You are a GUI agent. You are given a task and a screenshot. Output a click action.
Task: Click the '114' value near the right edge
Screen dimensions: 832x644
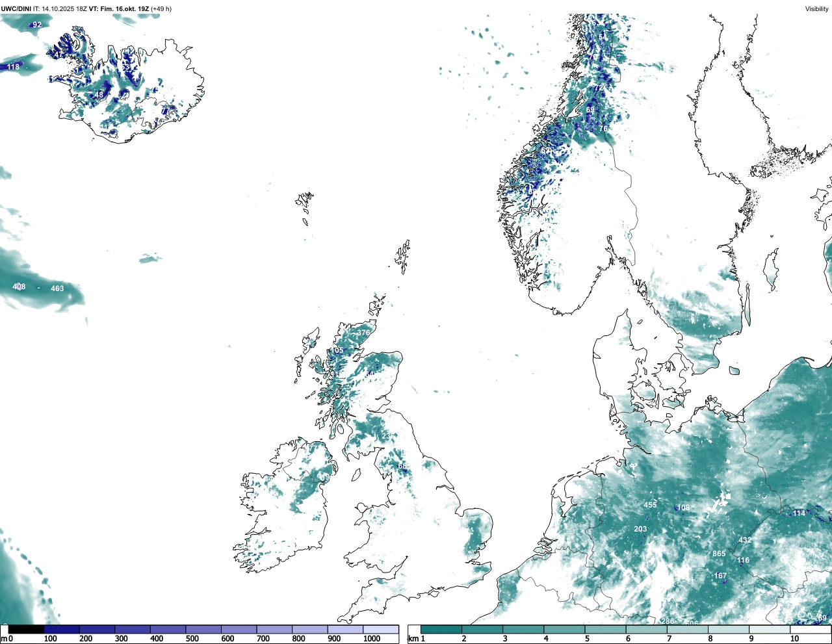pyautogui.click(x=799, y=513)
